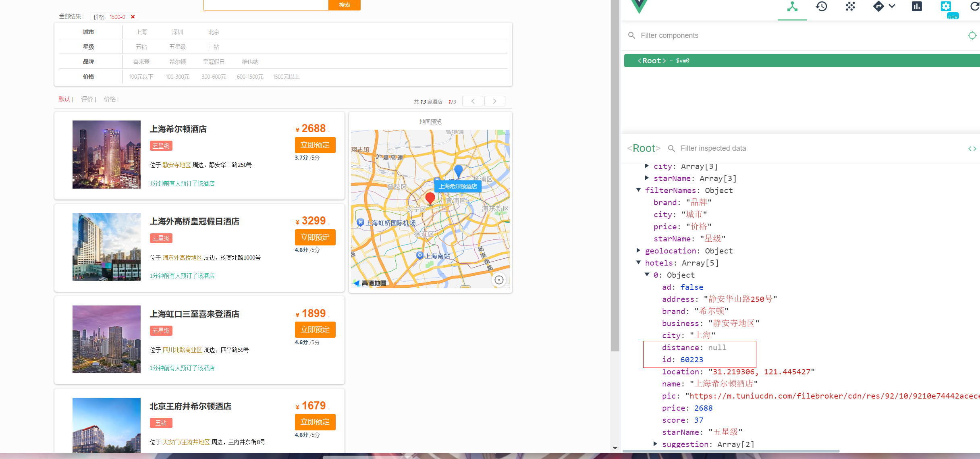980x459 pixels.
Task: Open the Settings gear icon marked new
Action: click(x=946, y=6)
